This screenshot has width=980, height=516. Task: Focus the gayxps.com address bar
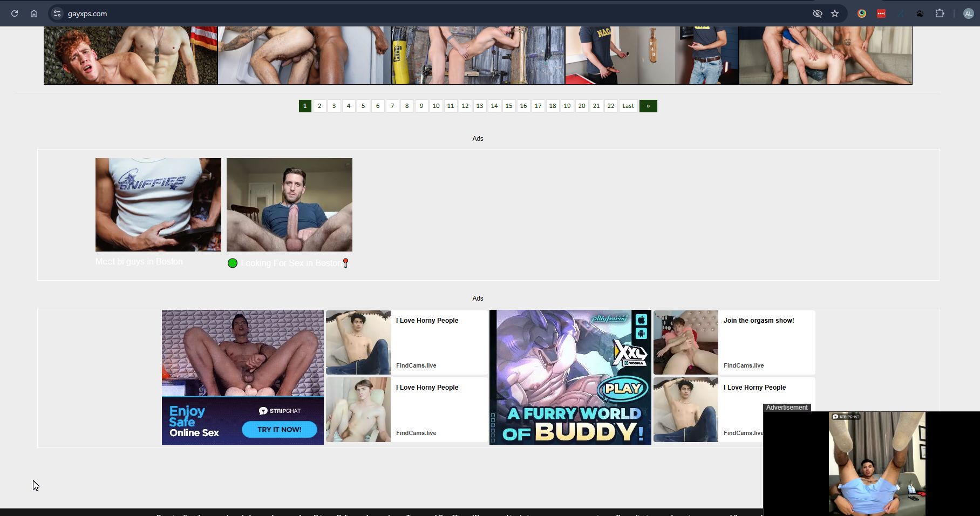coord(432,13)
